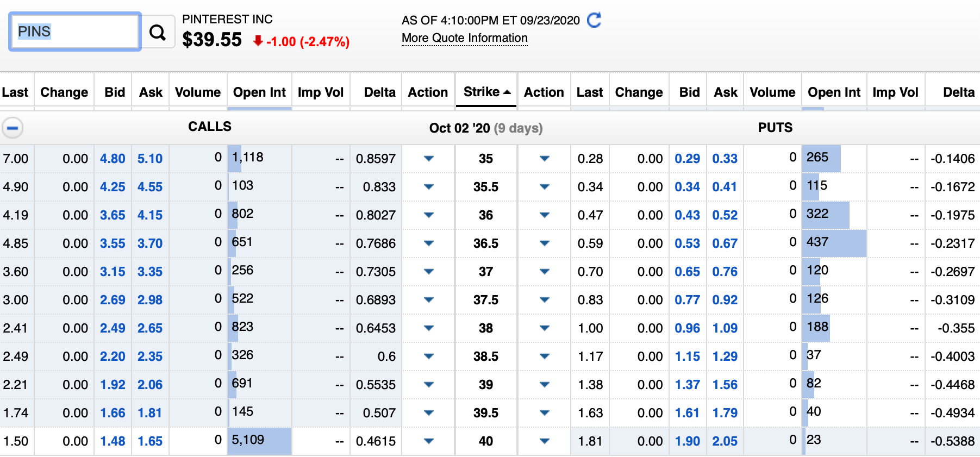
Task: Click the calls Open Int column header
Action: point(259,92)
